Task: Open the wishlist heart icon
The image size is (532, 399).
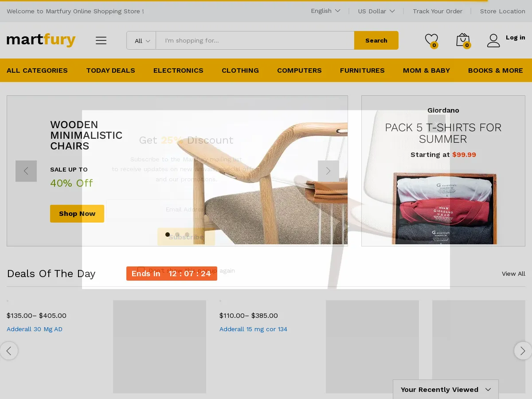Action: pyautogui.click(x=431, y=40)
